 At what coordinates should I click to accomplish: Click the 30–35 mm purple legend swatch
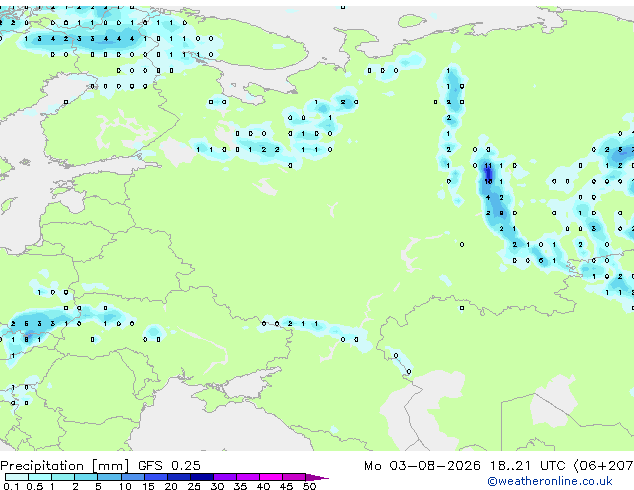point(225,477)
